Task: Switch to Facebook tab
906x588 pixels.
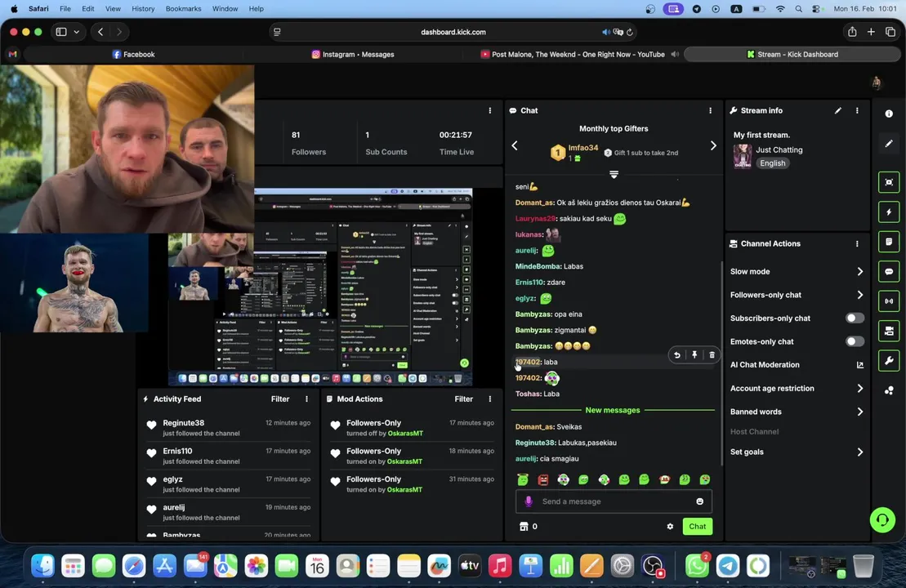Action: coord(133,54)
